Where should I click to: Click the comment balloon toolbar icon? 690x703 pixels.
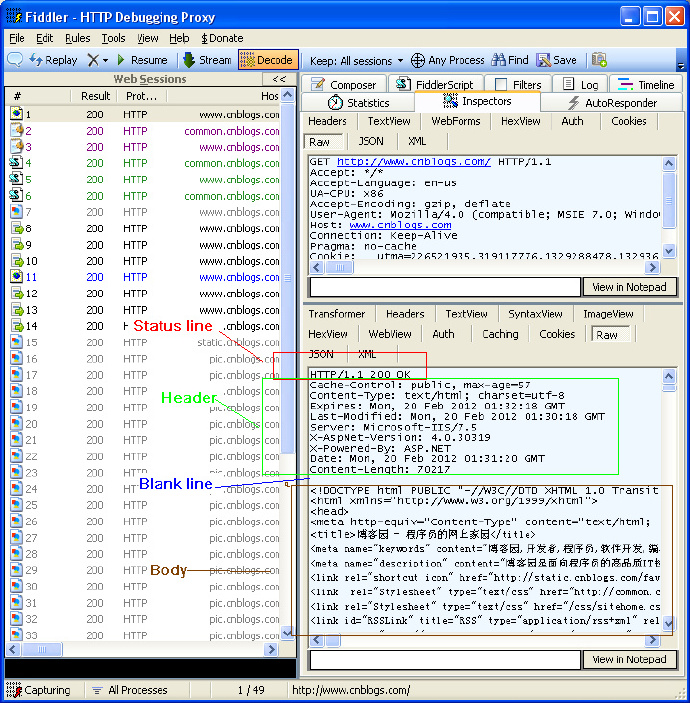(15, 60)
